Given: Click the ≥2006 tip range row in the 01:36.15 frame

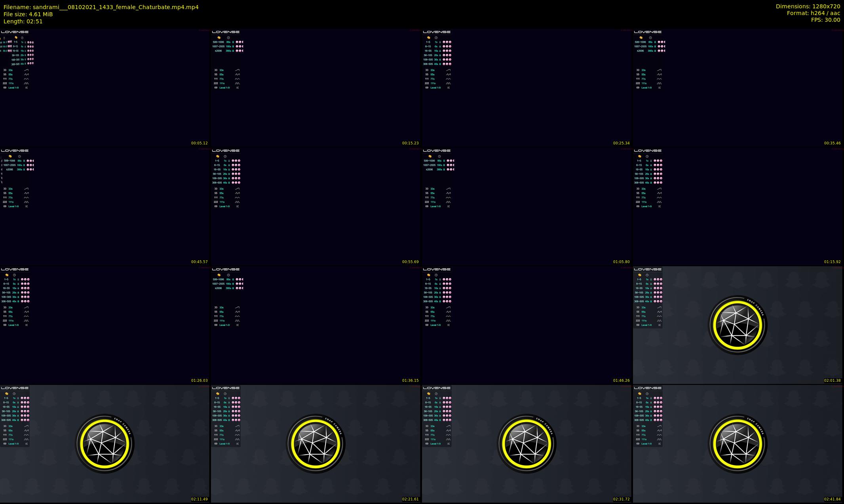Looking at the screenshot, I should pos(218,288).
